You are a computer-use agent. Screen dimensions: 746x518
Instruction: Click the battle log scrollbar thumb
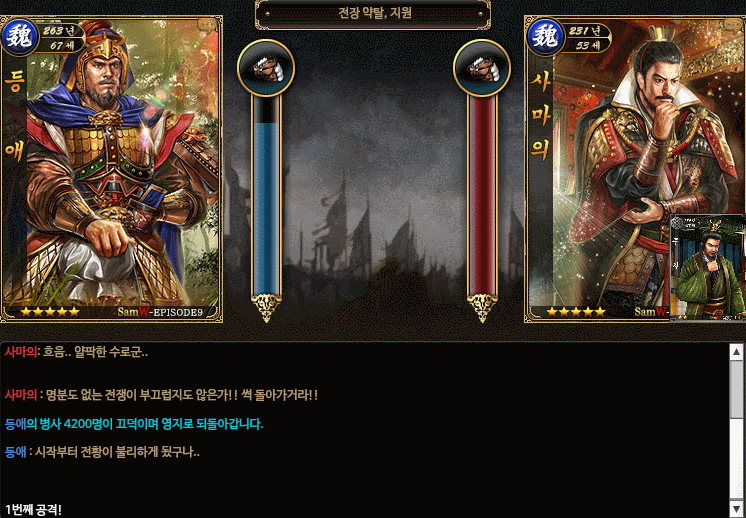click(736, 388)
